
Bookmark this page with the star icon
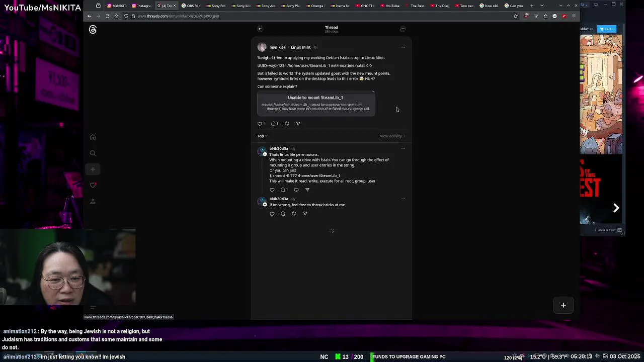point(516,16)
